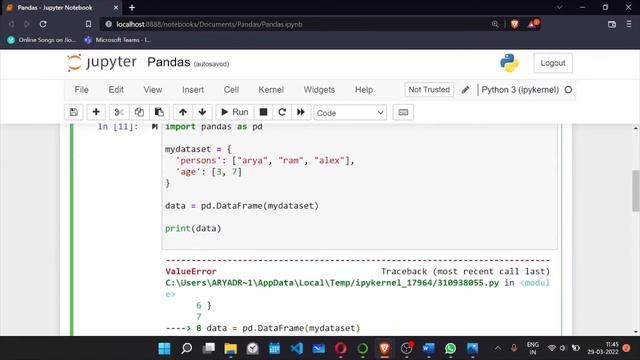Screen dimensions: 640x360
Task: Move selected cell down arrow
Action: (x=202, y=112)
